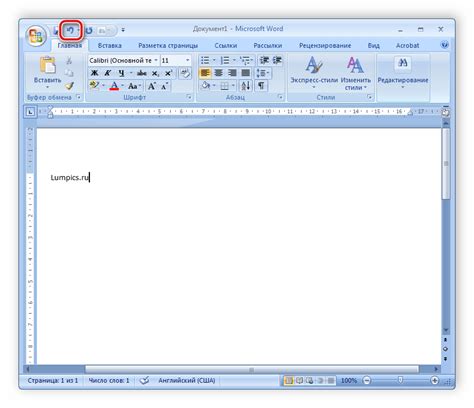Screen dimensions: 474x408
Task: Toggle center text alignment
Action: coord(219,73)
